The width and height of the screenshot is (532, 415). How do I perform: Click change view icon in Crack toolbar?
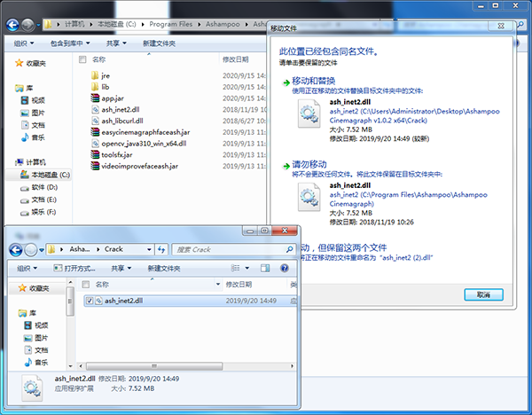pyautogui.click(x=235, y=268)
